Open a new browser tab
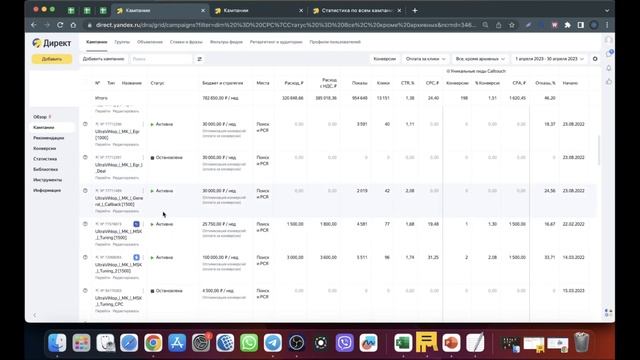 (x=415, y=11)
